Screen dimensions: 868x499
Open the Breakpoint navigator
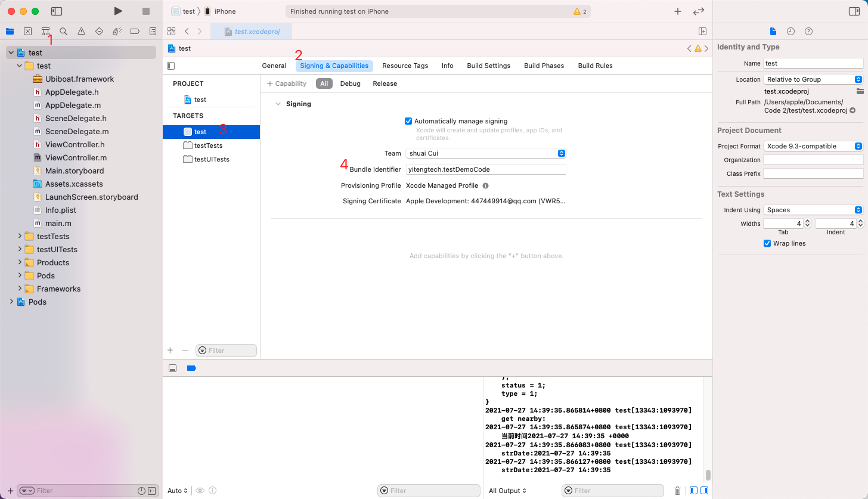click(x=135, y=32)
